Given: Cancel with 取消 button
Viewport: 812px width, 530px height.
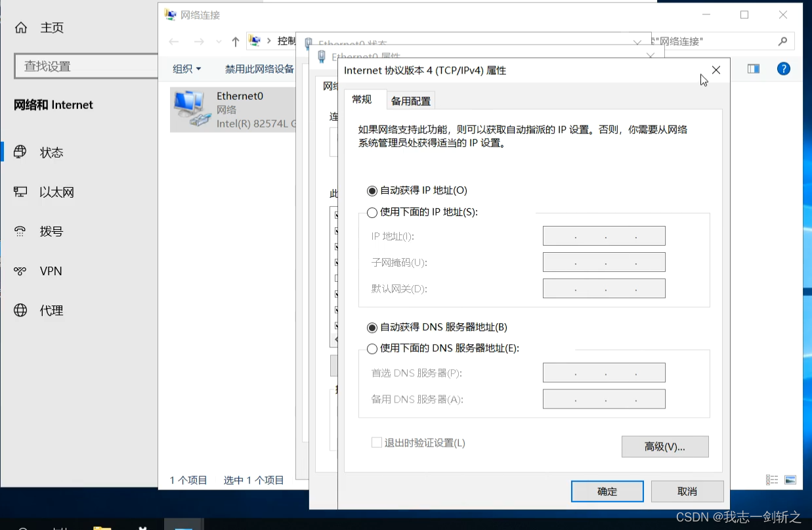Looking at the screenshot, I should point(687,491).
